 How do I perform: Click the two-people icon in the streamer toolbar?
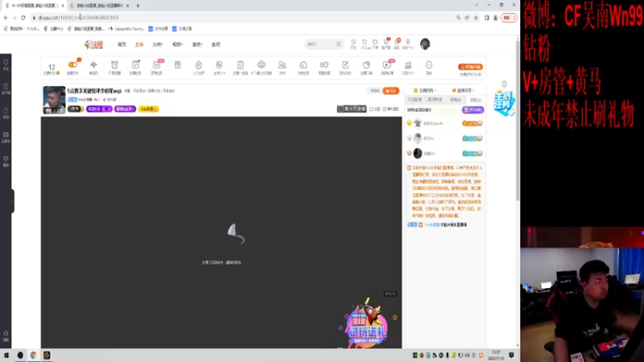[283, 65]
